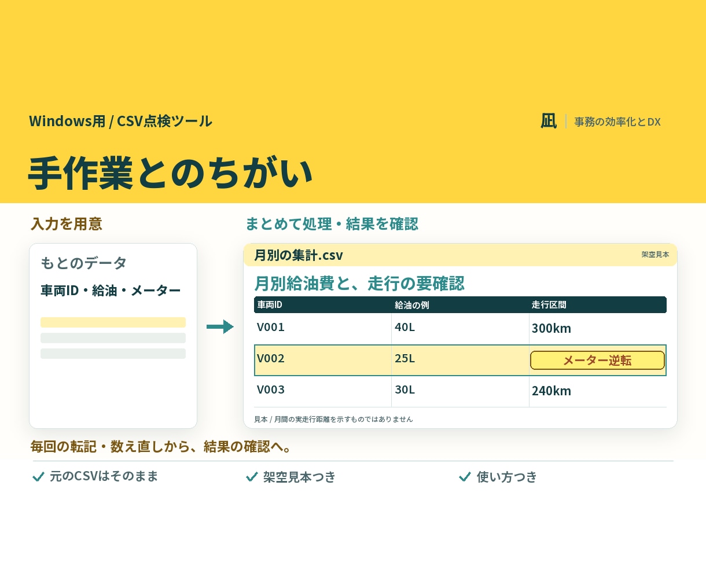Screen dimensions: 706x588
Task: Click the 走行区間 column header
Action: point(549,305)
